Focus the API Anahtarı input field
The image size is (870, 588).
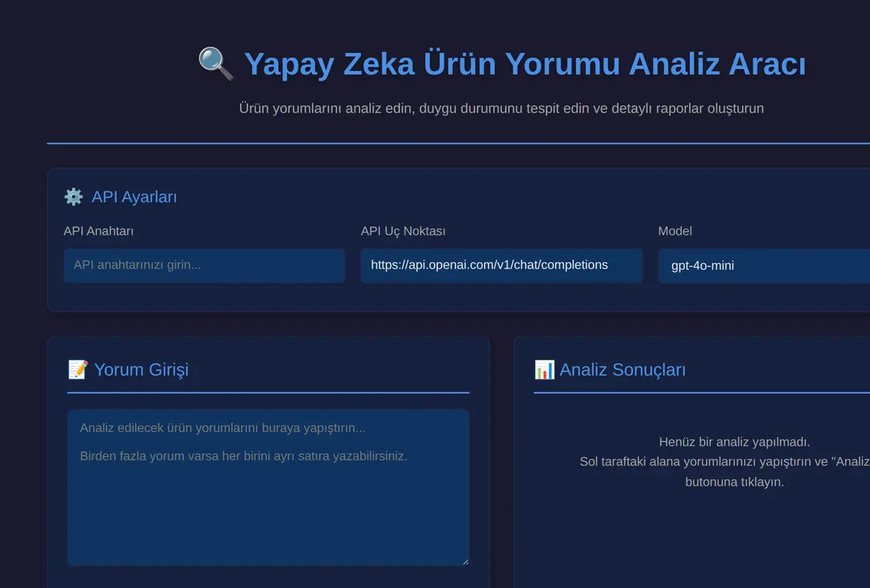(x=204, y=265)
